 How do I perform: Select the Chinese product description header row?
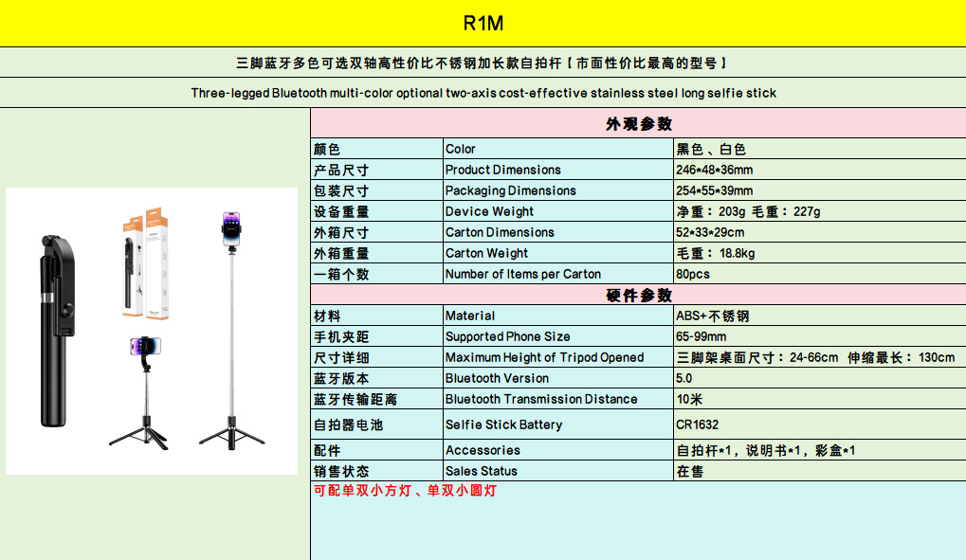point(483,63)
